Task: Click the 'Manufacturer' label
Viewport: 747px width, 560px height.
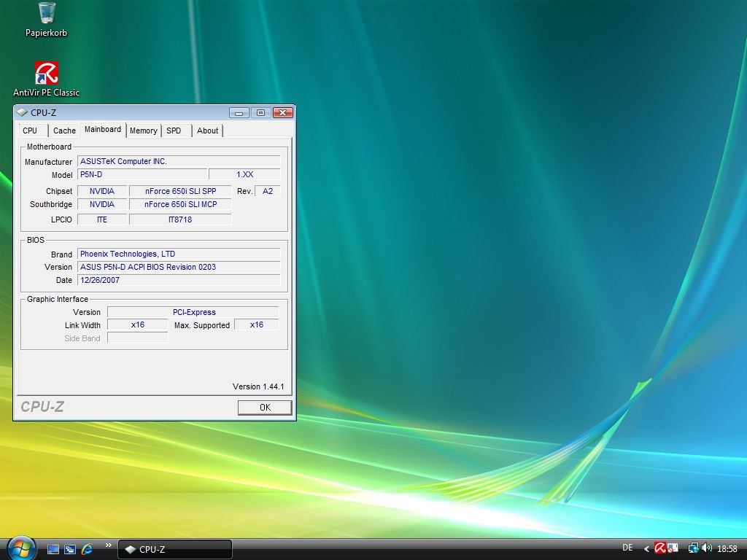Action: pyautogui.click(x=48, y=162)
